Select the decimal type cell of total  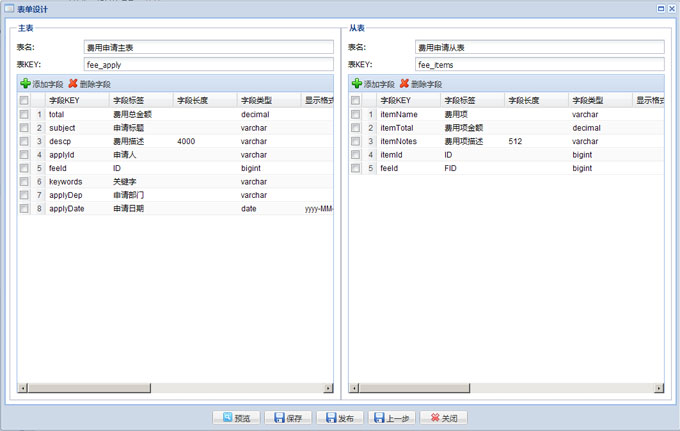click(x=268, y=114)
